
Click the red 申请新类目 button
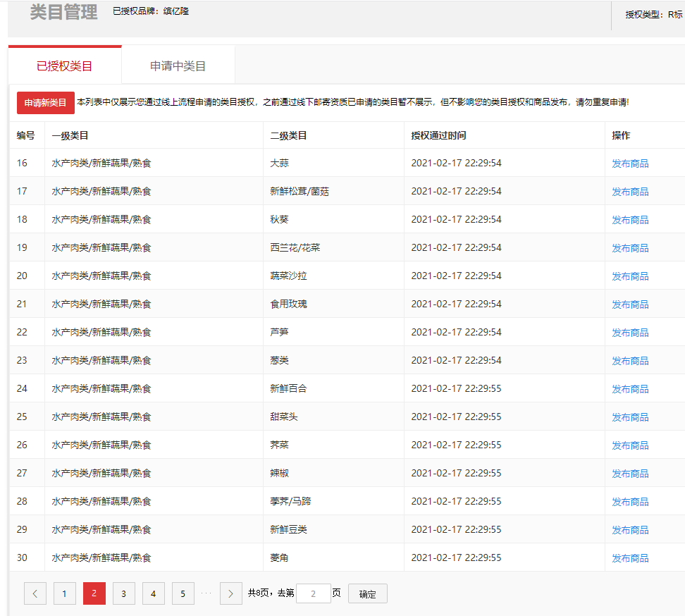point(46,103)
